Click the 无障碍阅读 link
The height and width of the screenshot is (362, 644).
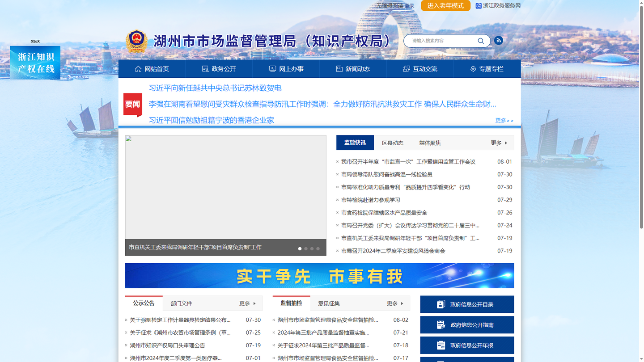[x=390, y=6]
